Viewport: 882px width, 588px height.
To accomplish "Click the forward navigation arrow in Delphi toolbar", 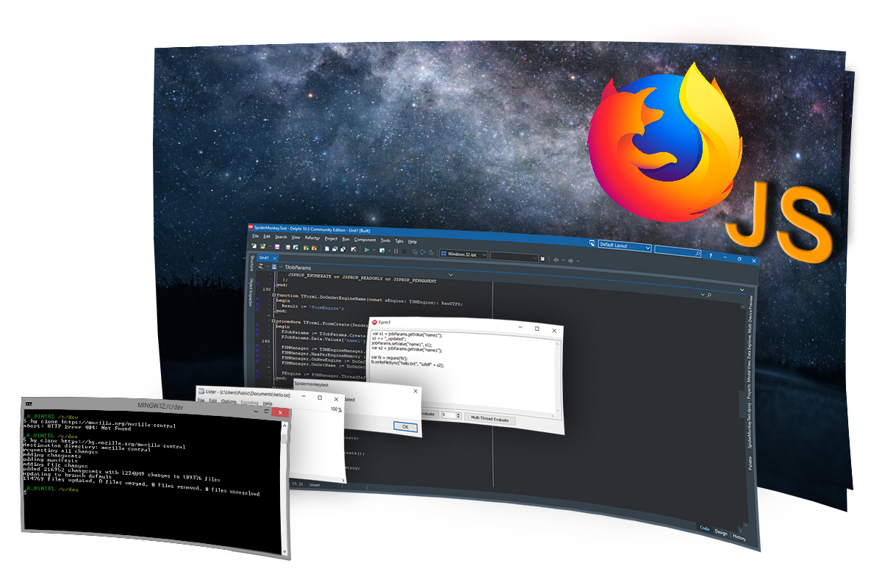I will 570,260.
